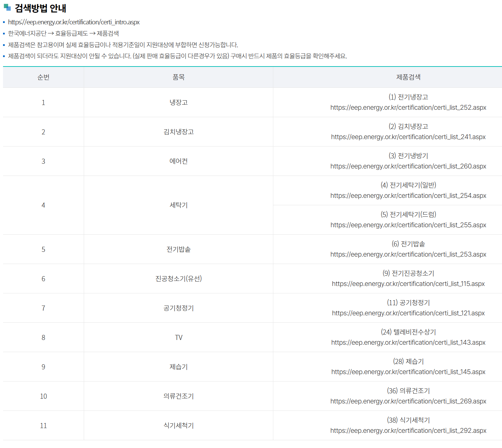The image size is (502, 448).
Task: Click the row number 11 cell
Action: point(43,425)
